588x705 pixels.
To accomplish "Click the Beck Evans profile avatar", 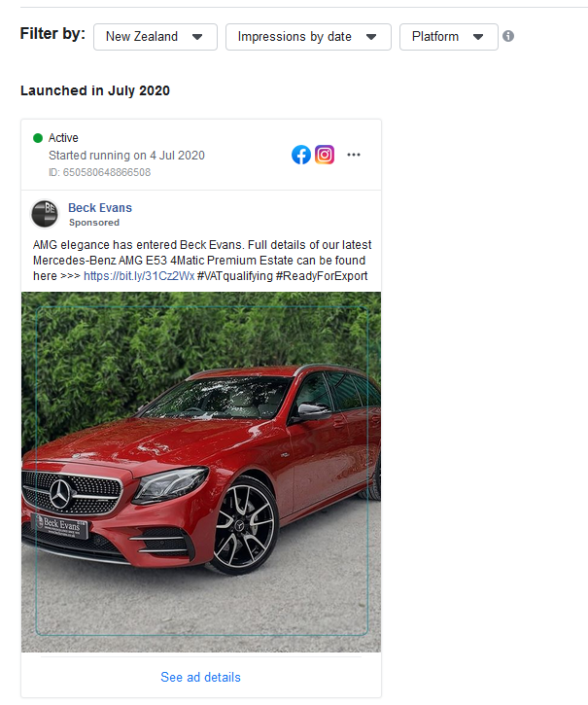I will tap(45, 214).
